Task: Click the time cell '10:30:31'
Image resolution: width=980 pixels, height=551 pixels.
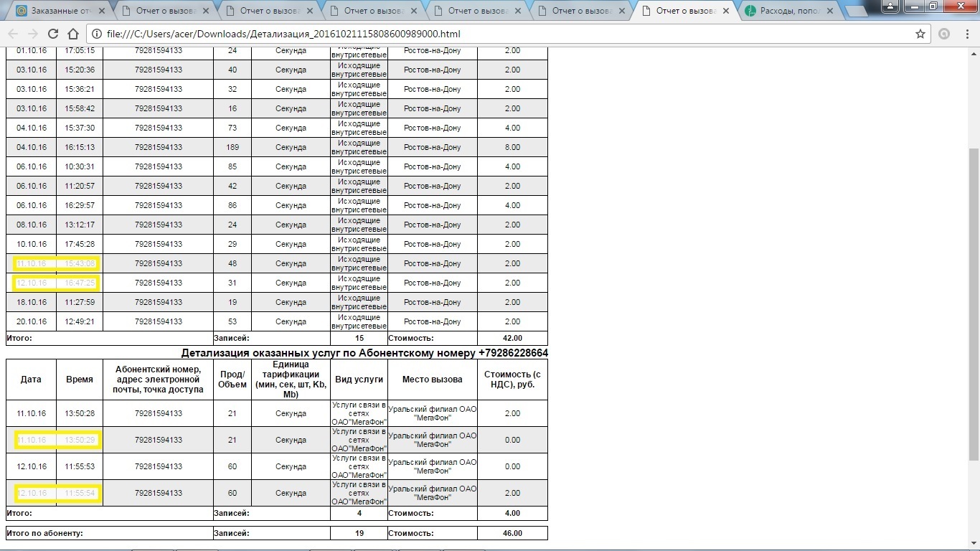Action: (80, 167)
